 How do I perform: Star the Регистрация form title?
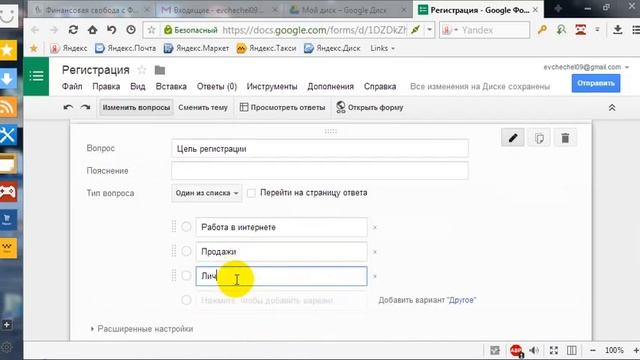142,70
